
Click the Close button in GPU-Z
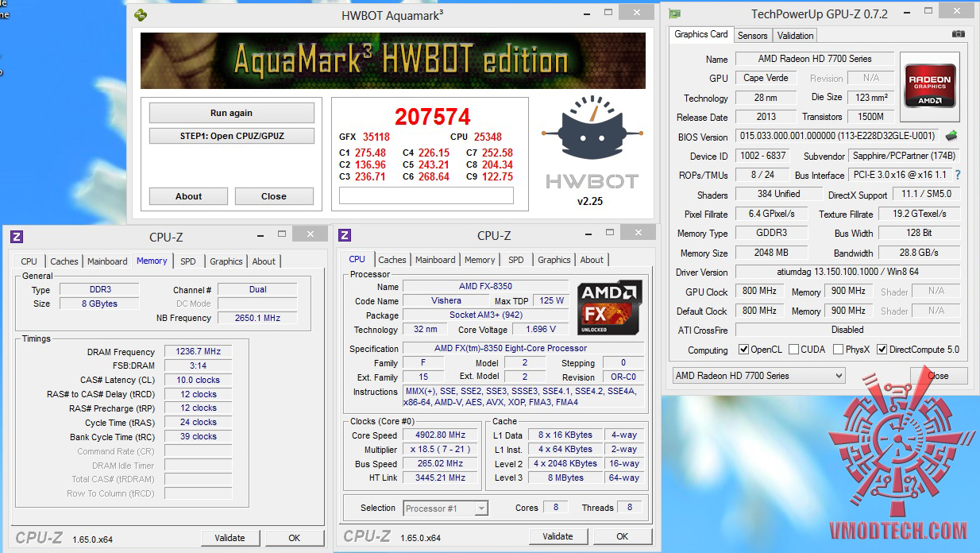pos(938,376)
